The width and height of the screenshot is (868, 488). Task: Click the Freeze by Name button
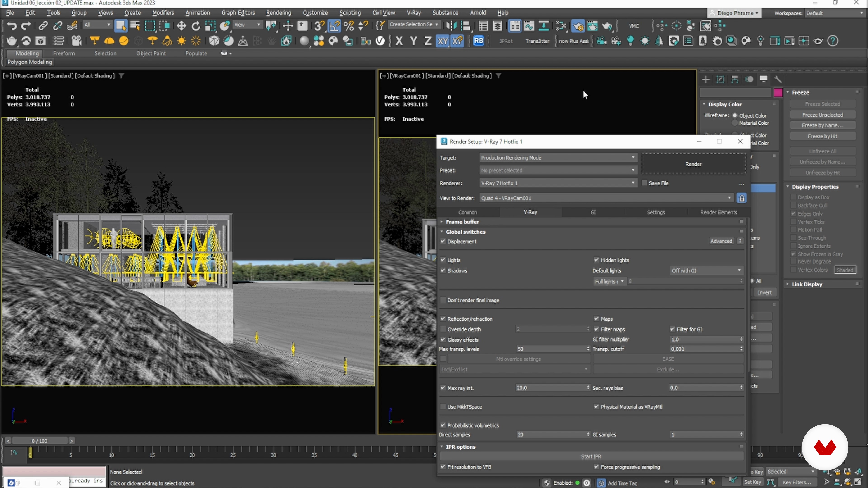tap(823, 125)
